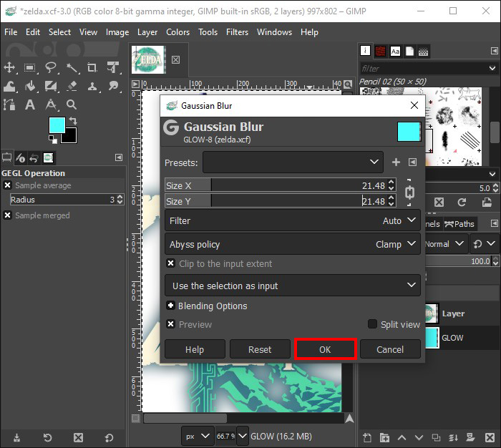Viewport: 501px width, 448px height.
Task: Click the cyan foreground color swatch
Action: (x=56, y=124)
